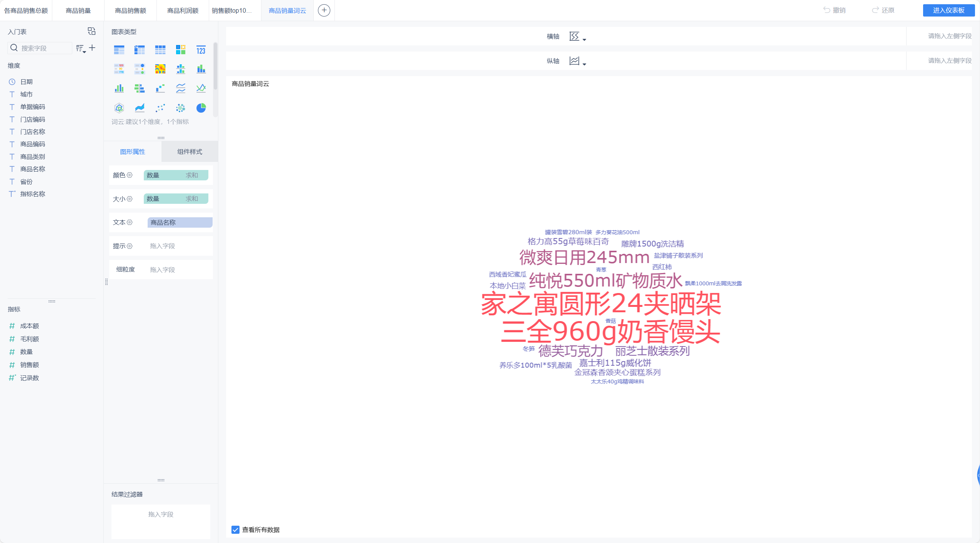The width and height of the screenshot is (980, 543).
Task: Open the field sort/filter dropdown icon
Action: pos(81,48)
